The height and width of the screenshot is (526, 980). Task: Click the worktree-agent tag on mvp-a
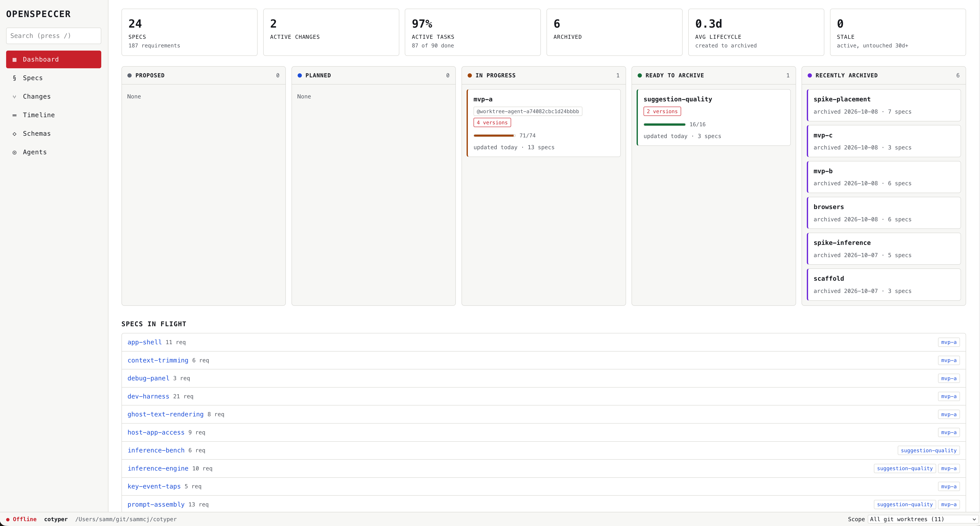528,111
